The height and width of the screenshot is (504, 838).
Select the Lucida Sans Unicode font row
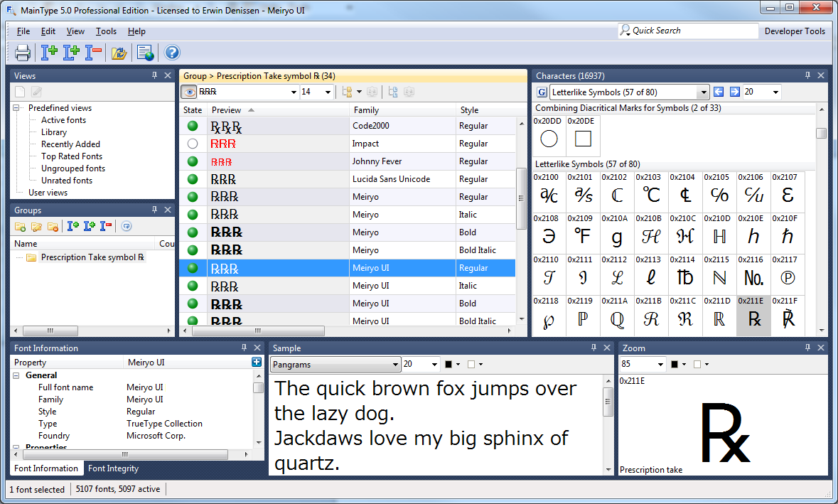tap(348, 179)
